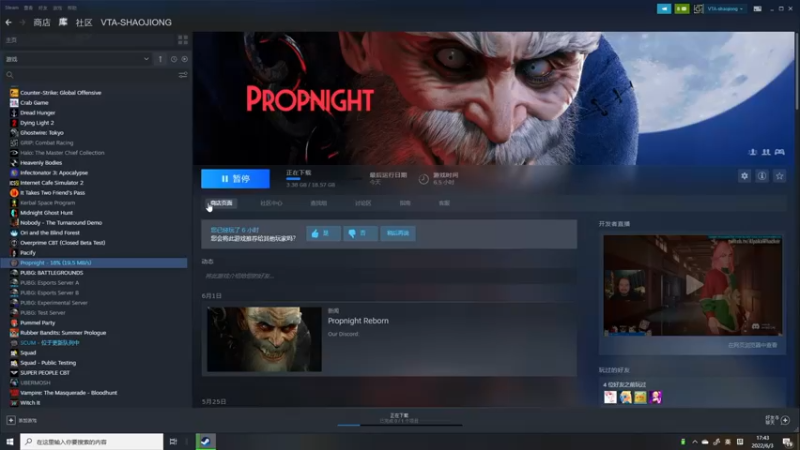Toggle the ready-to-play filter icon
The height and width of the screenshot is (450, 800).
pyautogui.click(x=185, y=59)
